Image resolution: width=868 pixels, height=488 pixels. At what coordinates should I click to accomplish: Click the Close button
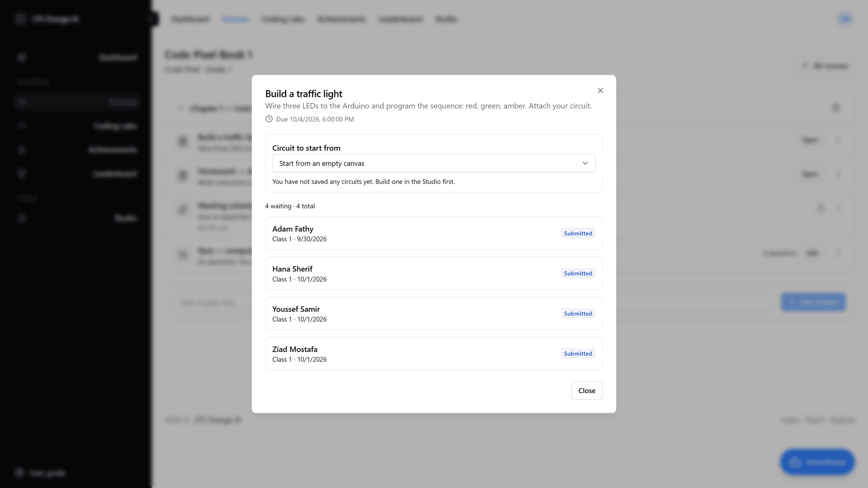coord(587,390)
